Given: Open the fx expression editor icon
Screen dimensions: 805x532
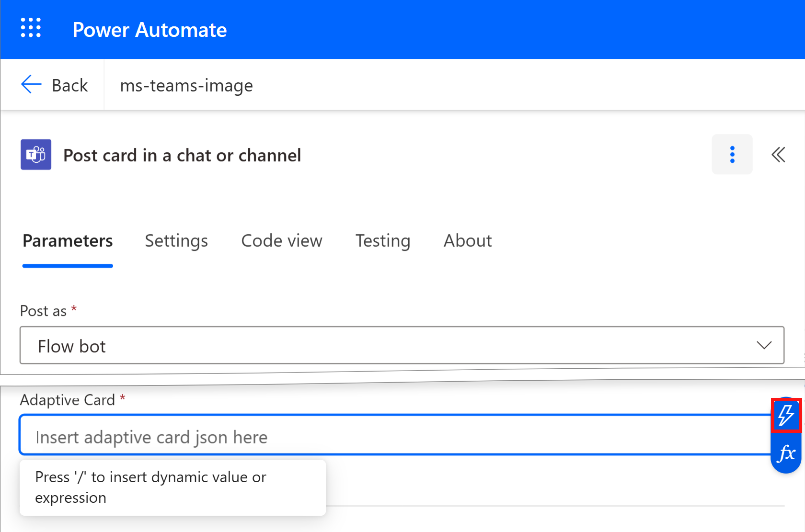Looking at the screenshot, I should (786, 452).
